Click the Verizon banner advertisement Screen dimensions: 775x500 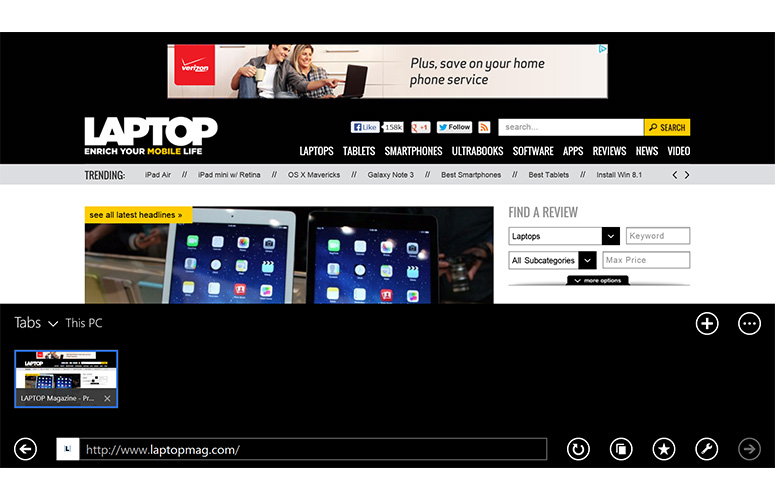point(387,71)
